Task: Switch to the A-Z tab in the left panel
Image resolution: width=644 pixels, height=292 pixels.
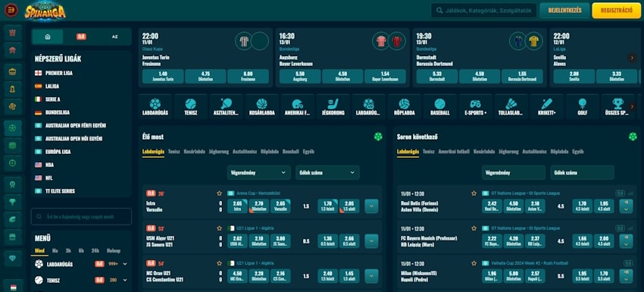Action: point(114,36)
